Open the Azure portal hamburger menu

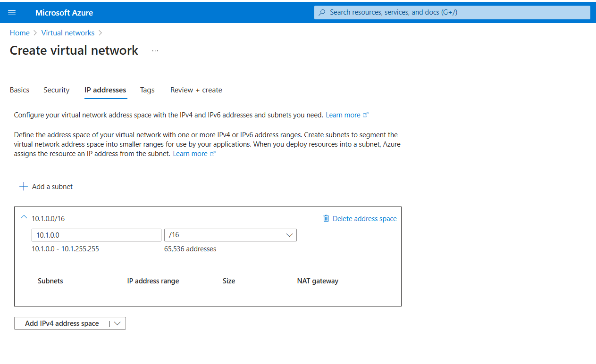coord(12,13)
